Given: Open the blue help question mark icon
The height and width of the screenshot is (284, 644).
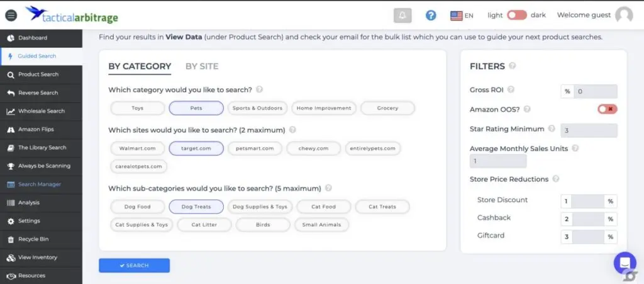Looking at the screenshot, I should (x=431, y=15).
